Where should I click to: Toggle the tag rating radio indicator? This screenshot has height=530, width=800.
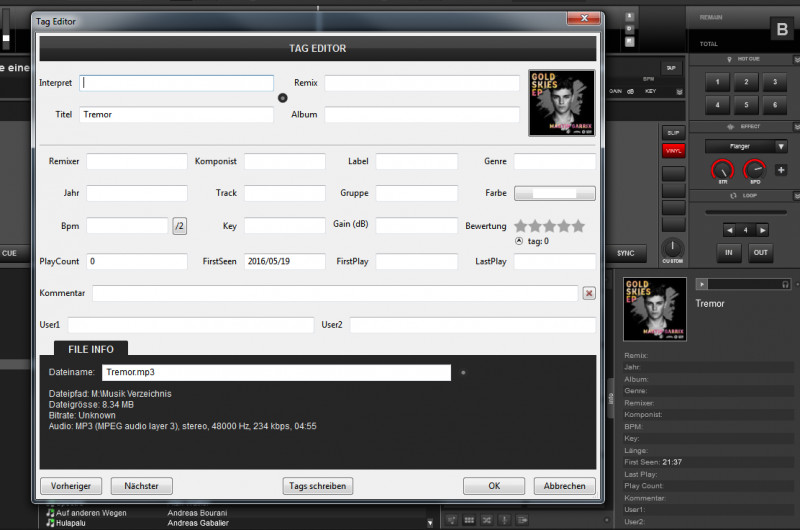518,241
